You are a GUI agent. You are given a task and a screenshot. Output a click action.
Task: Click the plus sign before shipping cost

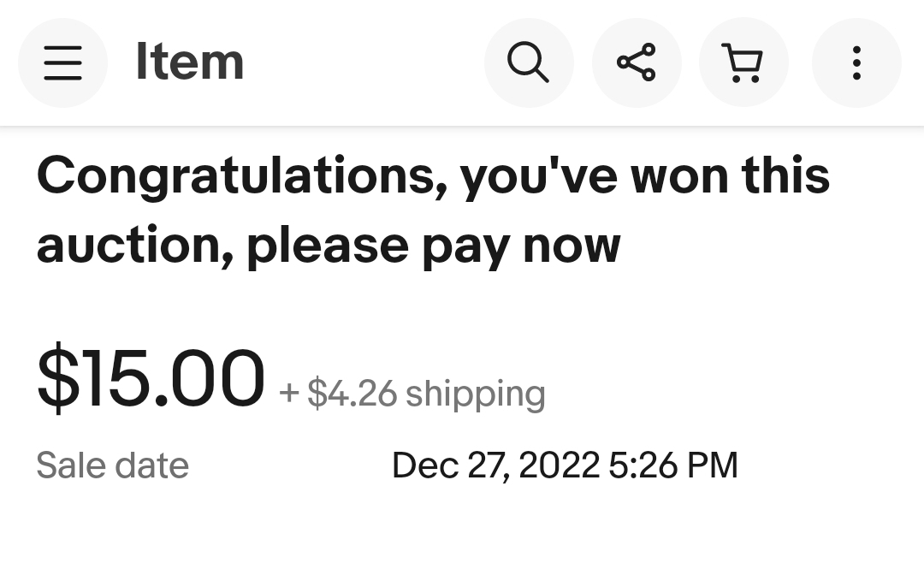click(x=289, y=394)
